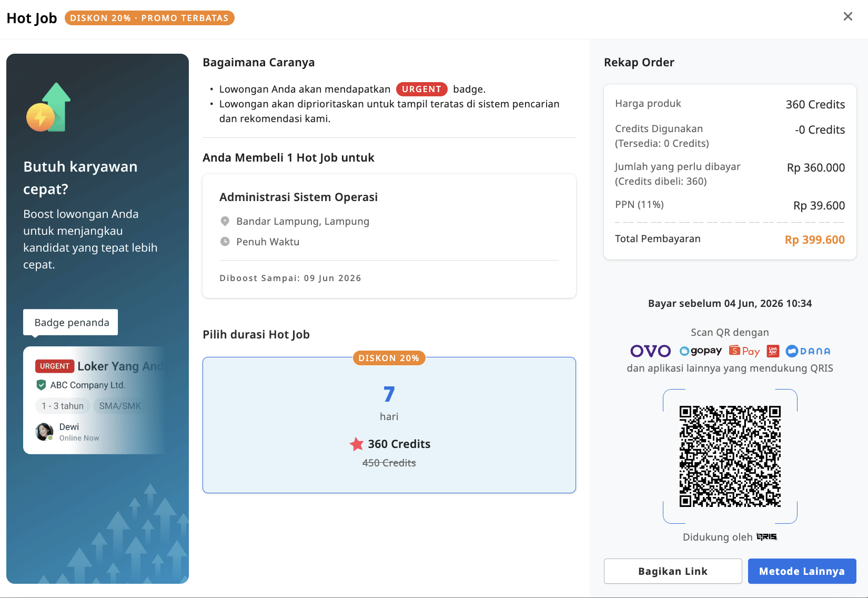Click the PPN Rp 39.600 value
This screenshot has height=598, width=868.
[819, 205]
